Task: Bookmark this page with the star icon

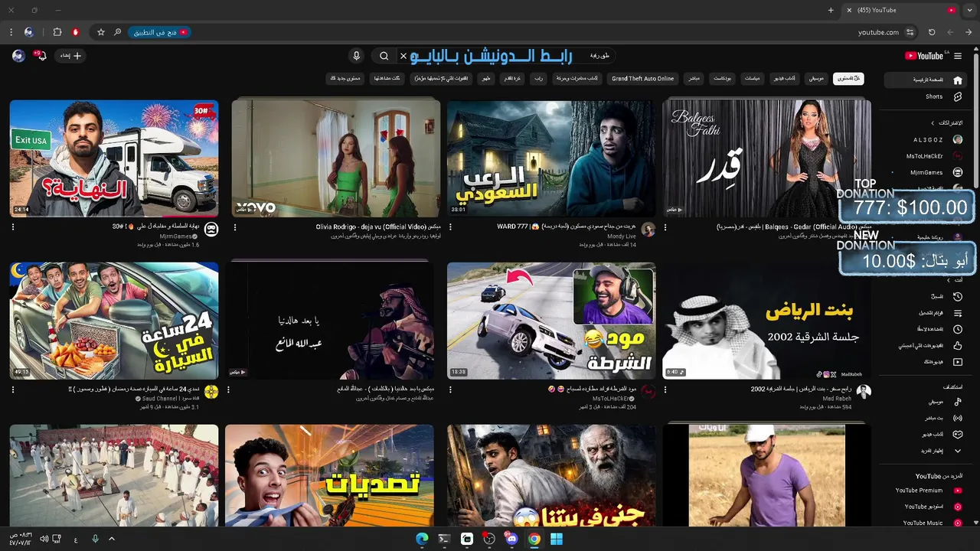Action: tap(100, 32)
